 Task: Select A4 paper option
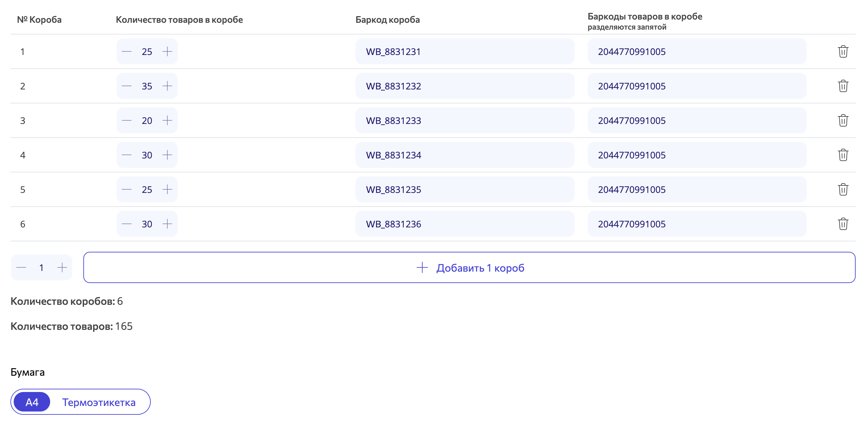point(32,402)
